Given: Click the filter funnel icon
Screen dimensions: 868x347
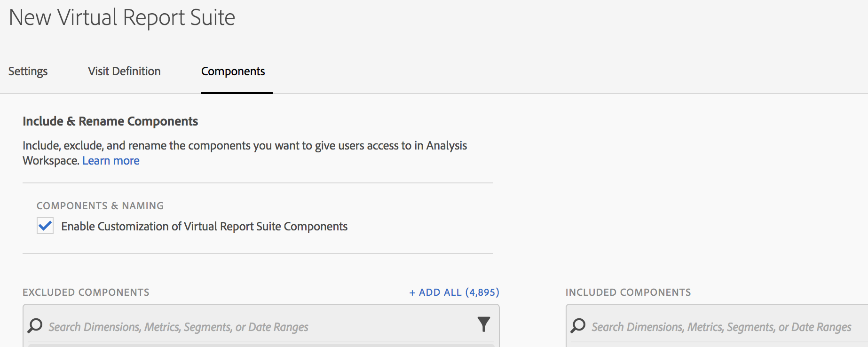Looking at the screenshot, I should click(483, 324).
